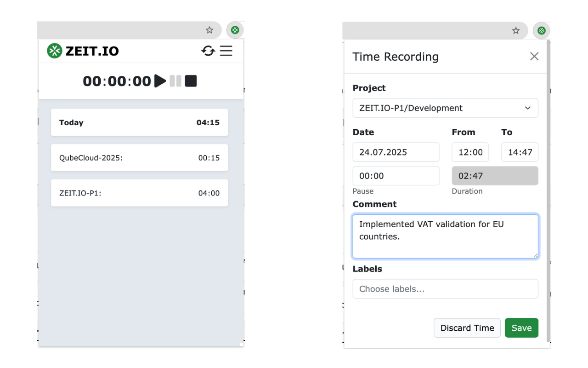
Task: Click the ZEIT.IO logo
Action: click(x=83, y=51)
